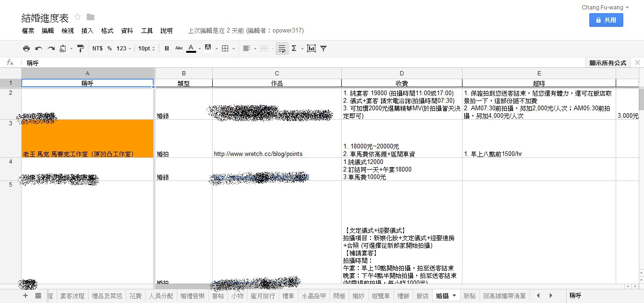Click the horizontal align icon
This screenshot has height=303, width=644.
(x=246, y=49)
